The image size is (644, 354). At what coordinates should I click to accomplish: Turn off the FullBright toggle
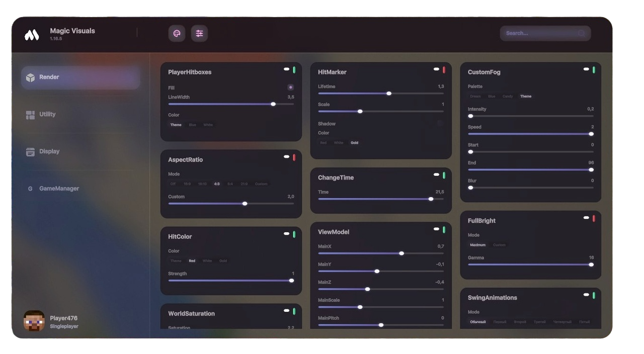click(x=593, y=217)
